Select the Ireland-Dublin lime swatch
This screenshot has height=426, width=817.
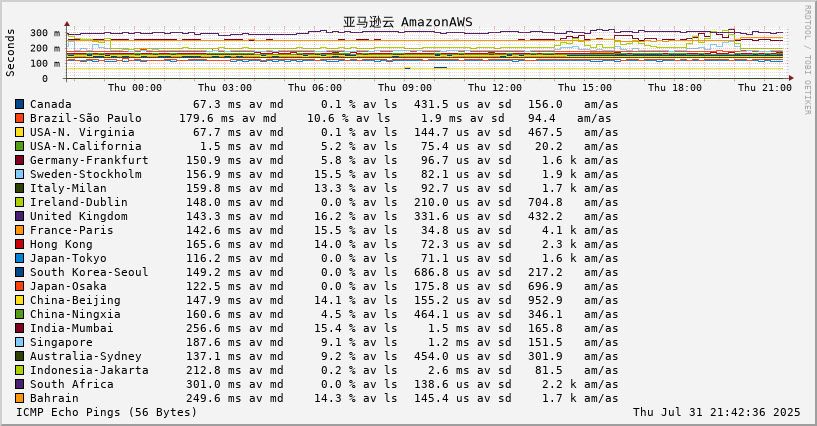19,202
